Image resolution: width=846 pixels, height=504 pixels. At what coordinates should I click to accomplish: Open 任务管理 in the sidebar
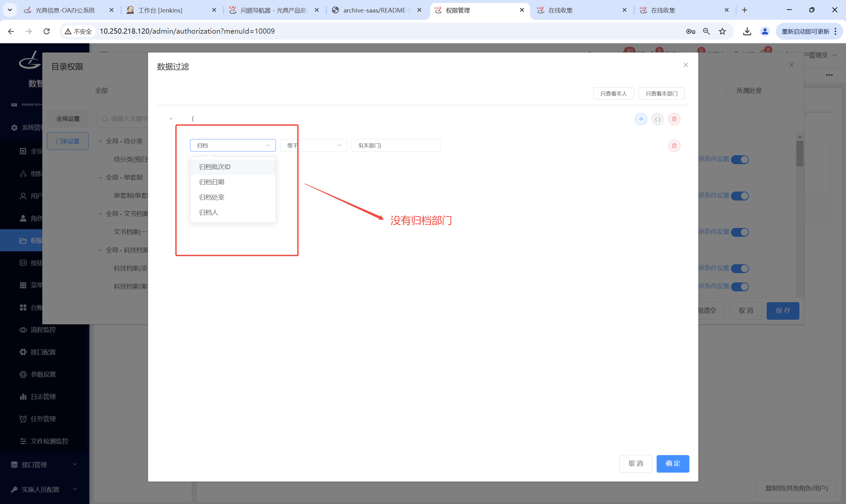pyautogui.click(x=43, y=419)
